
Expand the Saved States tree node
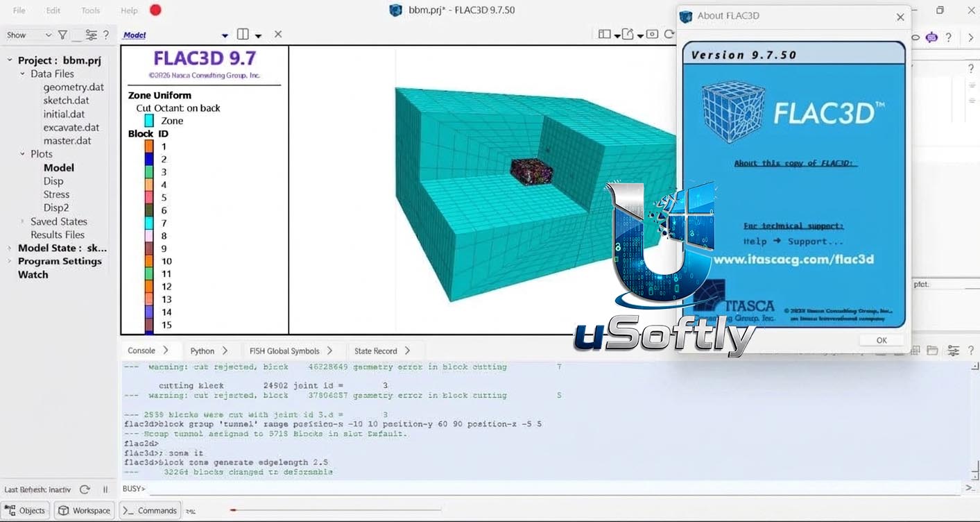[23, 221]
